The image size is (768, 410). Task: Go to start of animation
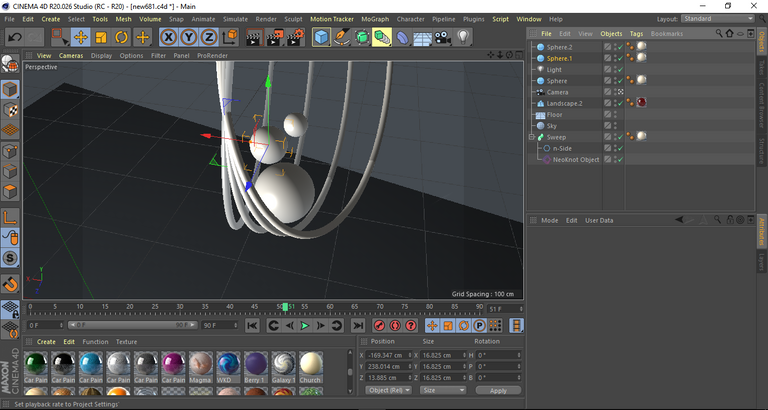click(252, 325)
